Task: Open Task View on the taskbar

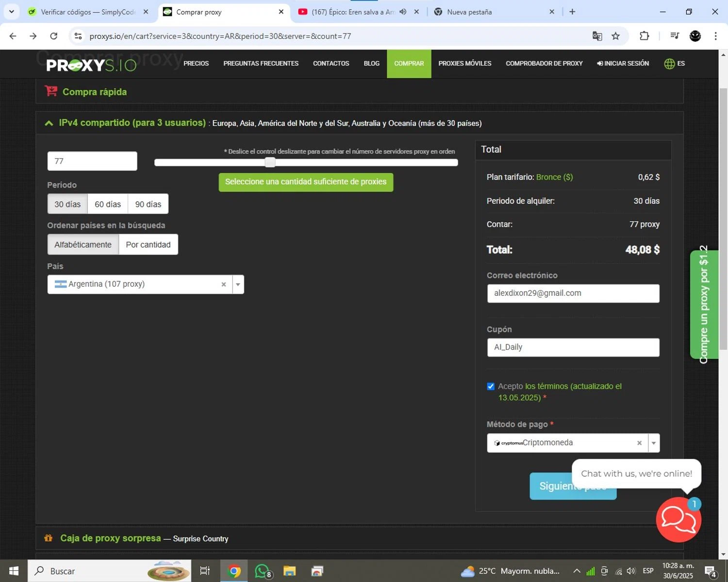Action: (205, 571)
